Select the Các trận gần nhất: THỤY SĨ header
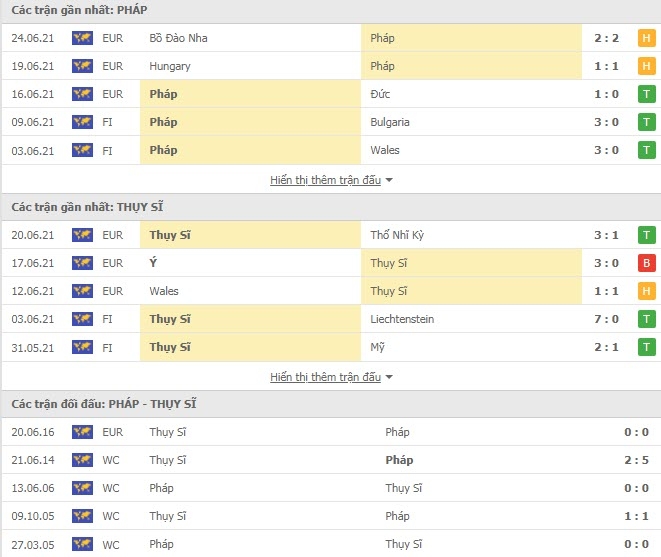This screenshot has height=557, width=661. click(x=87, y=207)
